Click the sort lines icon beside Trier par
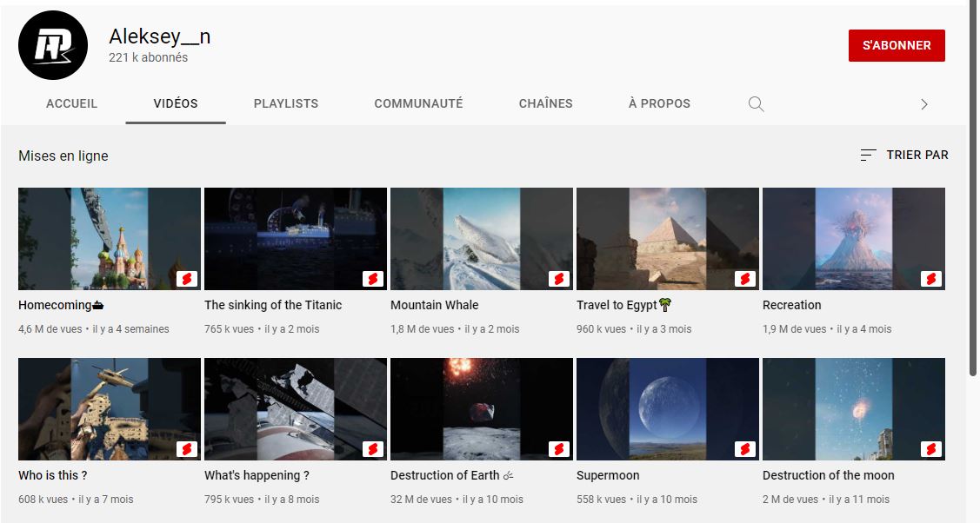 (x=868, y=156)
